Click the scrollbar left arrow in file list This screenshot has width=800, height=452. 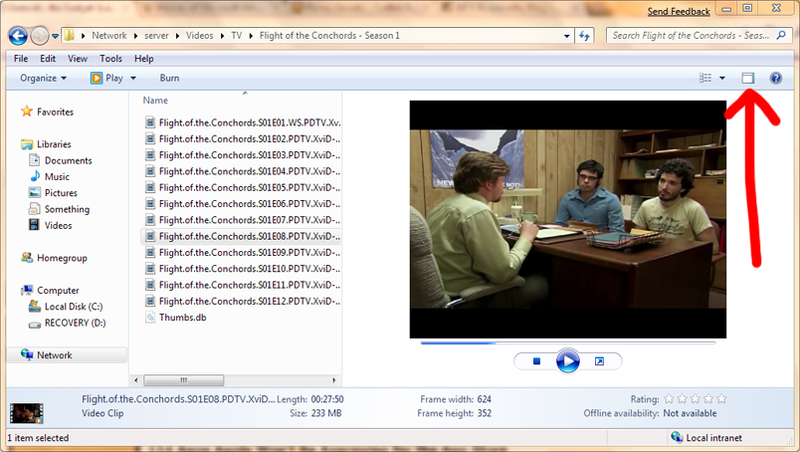point(136,380)
